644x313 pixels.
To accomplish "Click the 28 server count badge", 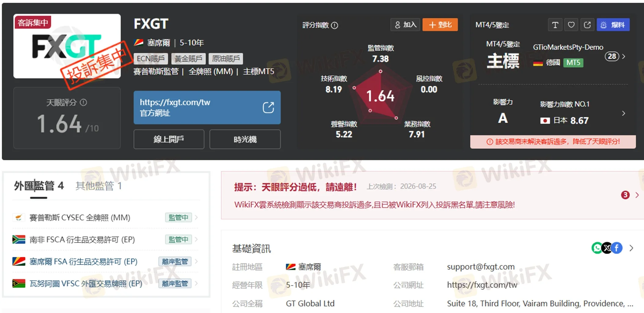I will tap(612, 56).
